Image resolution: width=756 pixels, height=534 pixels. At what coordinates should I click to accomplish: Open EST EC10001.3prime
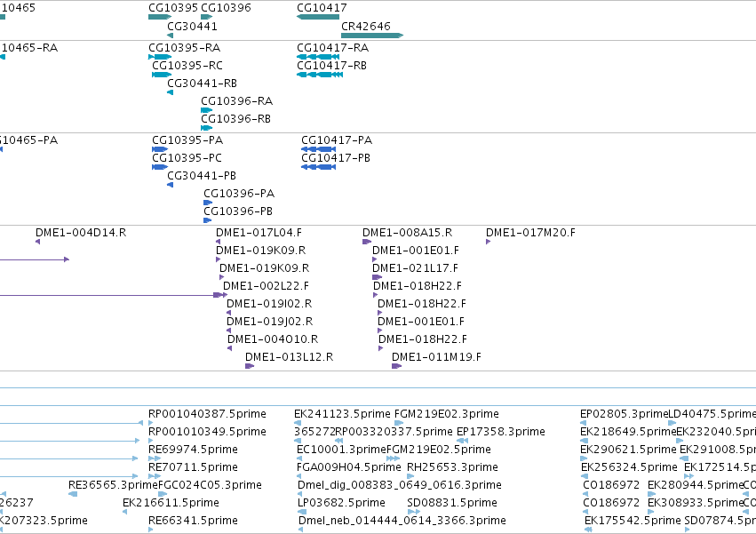coord(342,450)
